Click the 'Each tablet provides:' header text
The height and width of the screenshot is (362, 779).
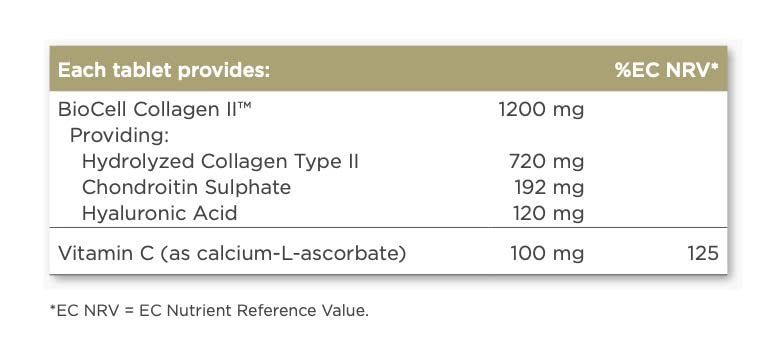(164, 71)
